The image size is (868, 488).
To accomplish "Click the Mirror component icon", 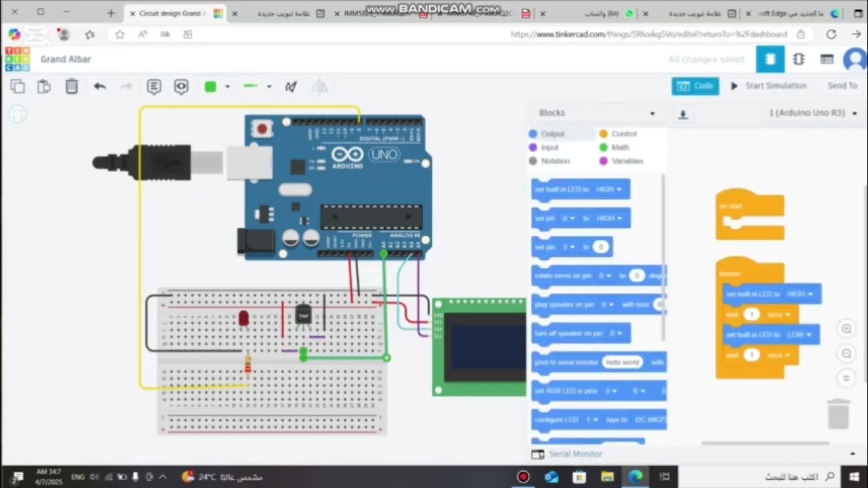I will (319, 87).
